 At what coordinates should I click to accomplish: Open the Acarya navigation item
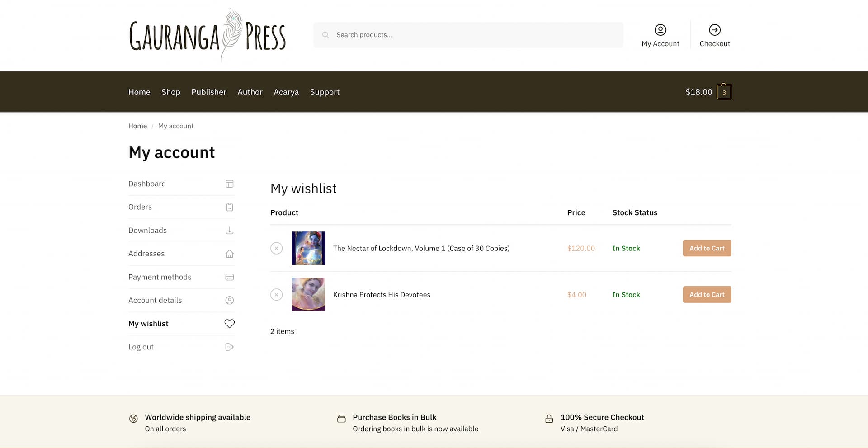pos(286,92)
